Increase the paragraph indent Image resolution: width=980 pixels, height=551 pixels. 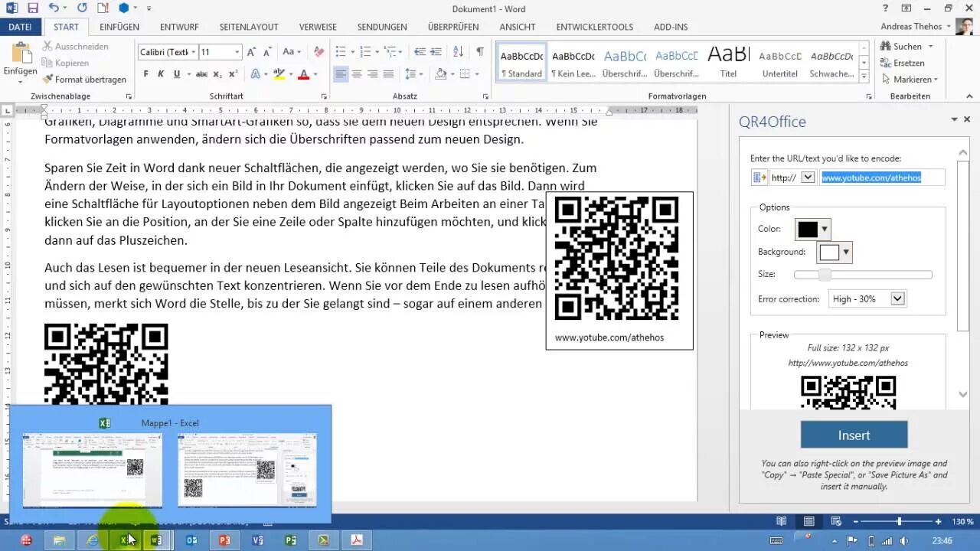(436, 52)
